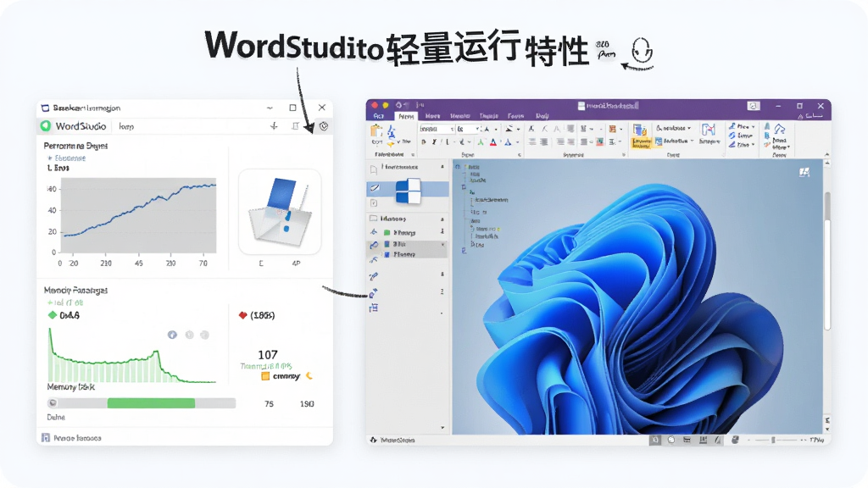Viewport: 868px width, 488px height.
Task: Click the yellow highlighted large ribbon button
Action: [x=641, y=136]
